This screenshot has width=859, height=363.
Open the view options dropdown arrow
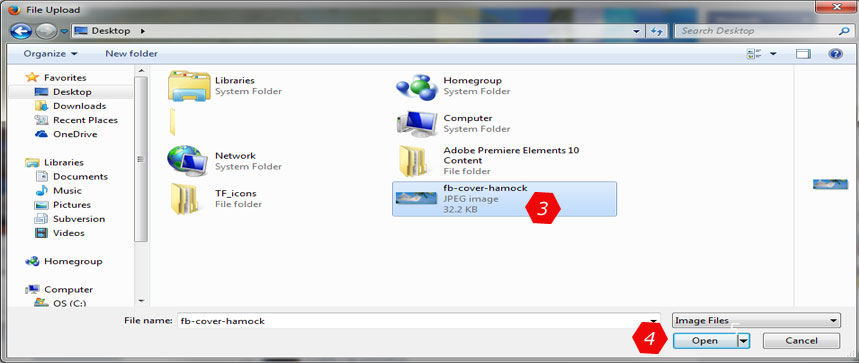coord(773,54)
